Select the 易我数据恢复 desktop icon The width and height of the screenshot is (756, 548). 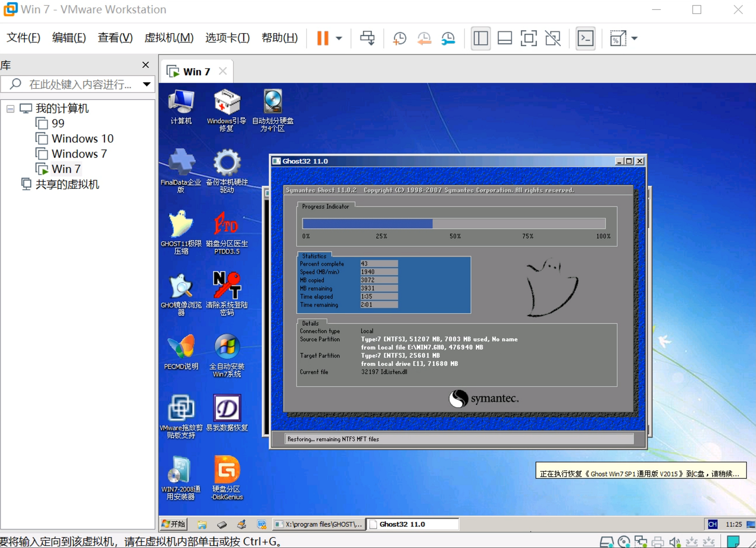(x=227, y=413)
